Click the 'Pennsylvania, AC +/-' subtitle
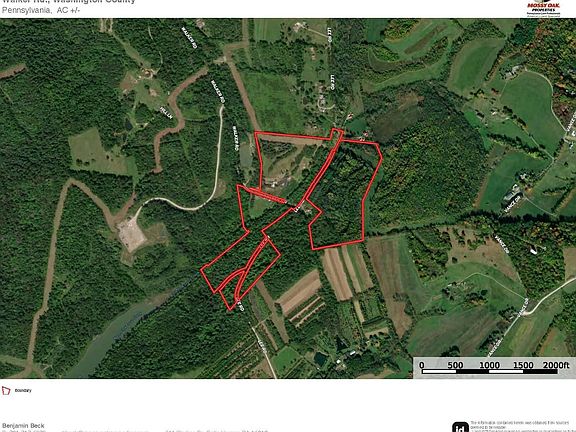576x432 pixels. 41,10
